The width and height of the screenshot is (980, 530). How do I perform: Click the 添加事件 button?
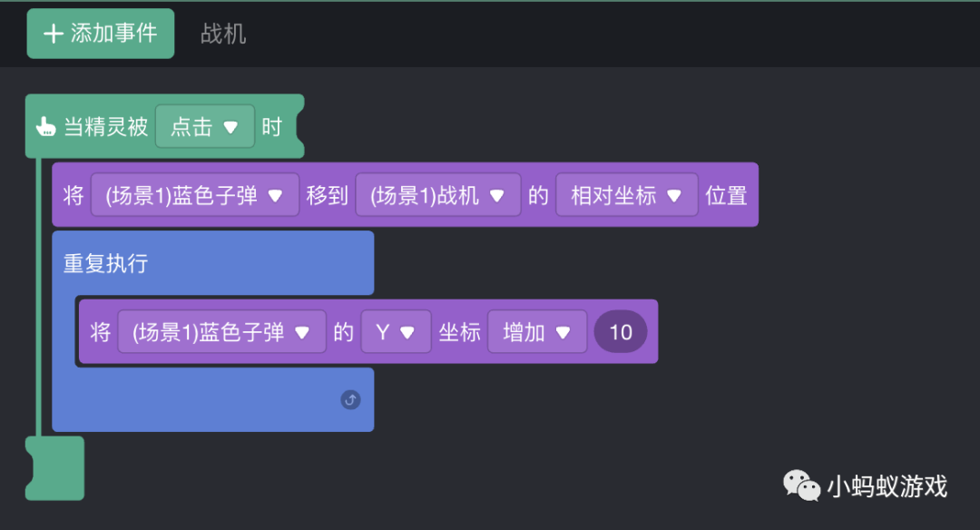[x=100, y=34]
